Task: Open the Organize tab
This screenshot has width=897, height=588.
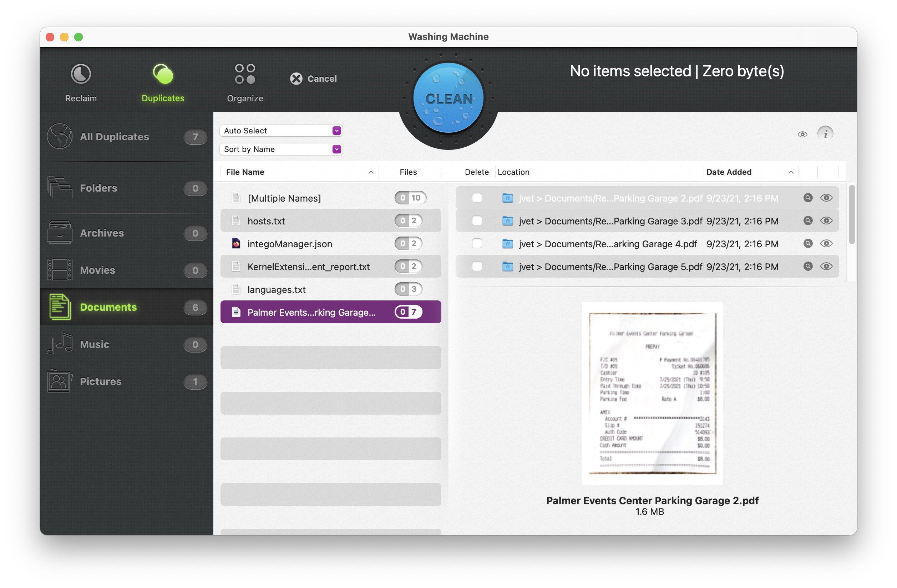Action: 245,83
